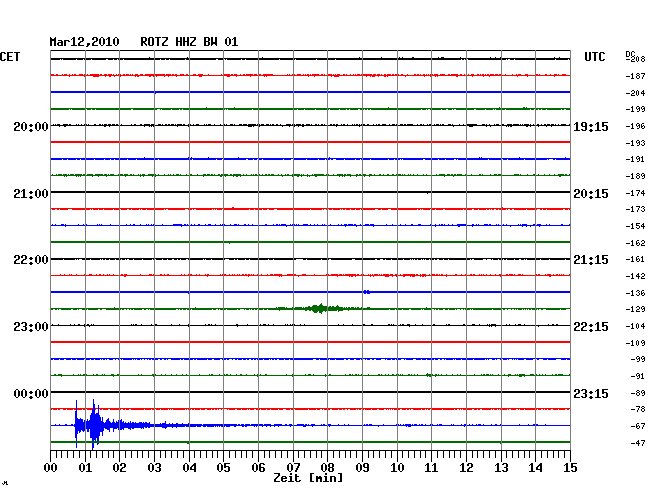Viewport: 650px width, 494px height.
Task: Click the "14" minute axis label
Action: coord(535,468)
